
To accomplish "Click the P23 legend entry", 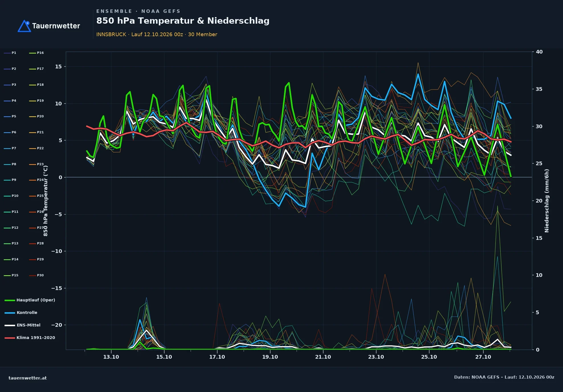I will point(36,164).
